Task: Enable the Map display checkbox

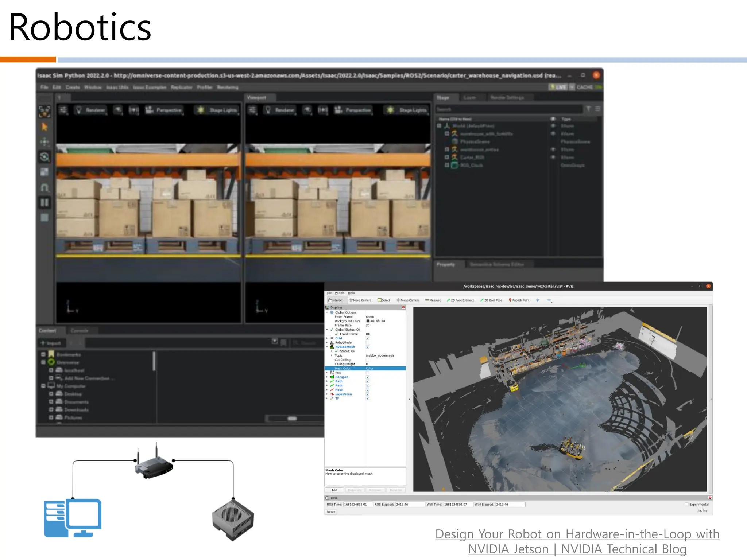Action: click(367, 373)
